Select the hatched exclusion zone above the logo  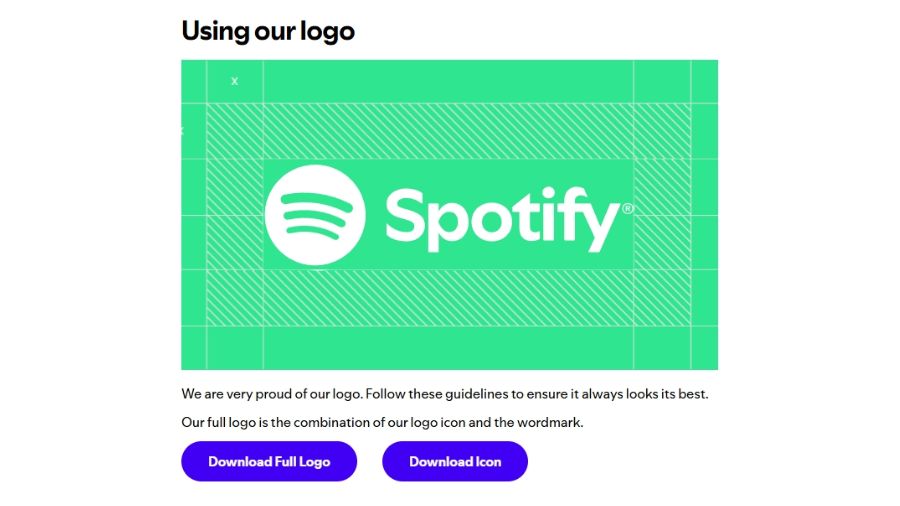point(448,131)
